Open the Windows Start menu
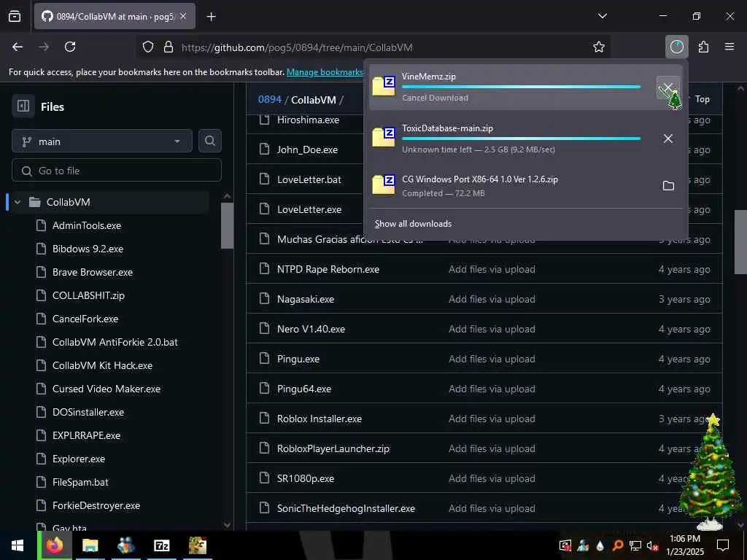747x560 pixels. [18, 545]
